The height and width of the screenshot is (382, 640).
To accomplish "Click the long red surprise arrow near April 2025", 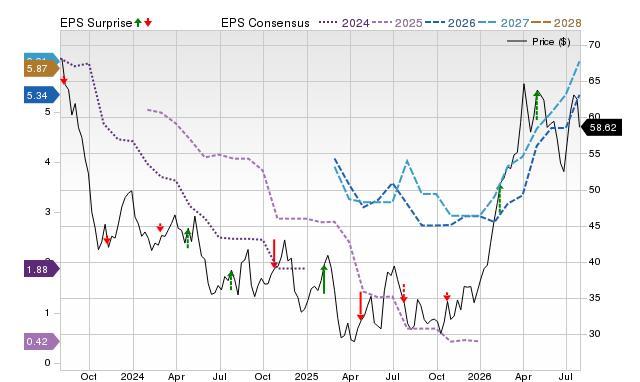I will coord(360,306).
